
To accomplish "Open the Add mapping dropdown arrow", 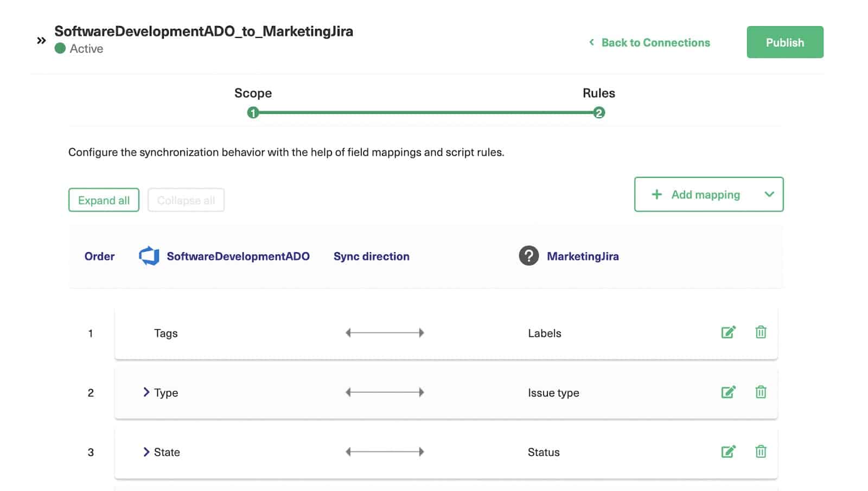I will coord(769,194).
